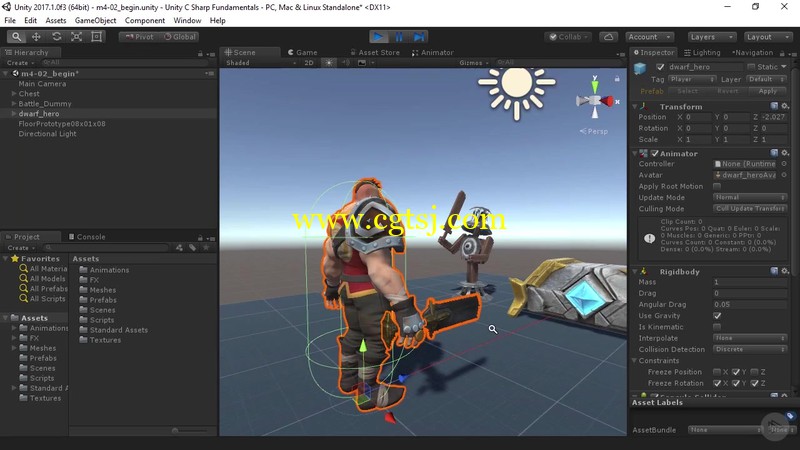Click the scene orientation gizmo
The width and height of the screenshot is (800, 450).
(x=595, y=101)
